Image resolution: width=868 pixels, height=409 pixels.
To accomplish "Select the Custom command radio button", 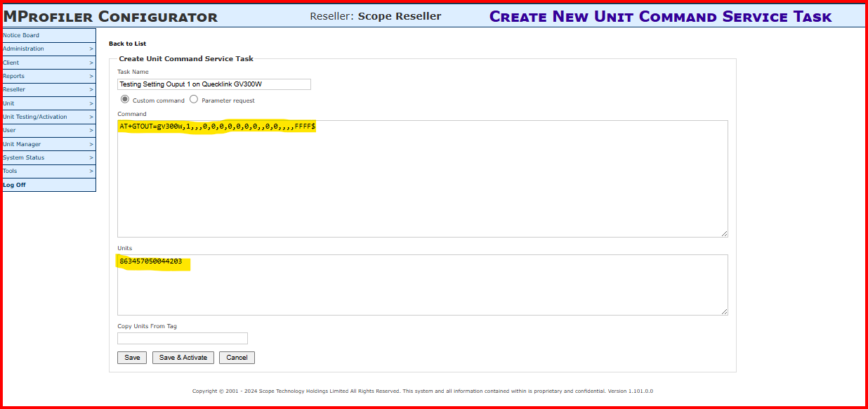I will click(125, 100).
